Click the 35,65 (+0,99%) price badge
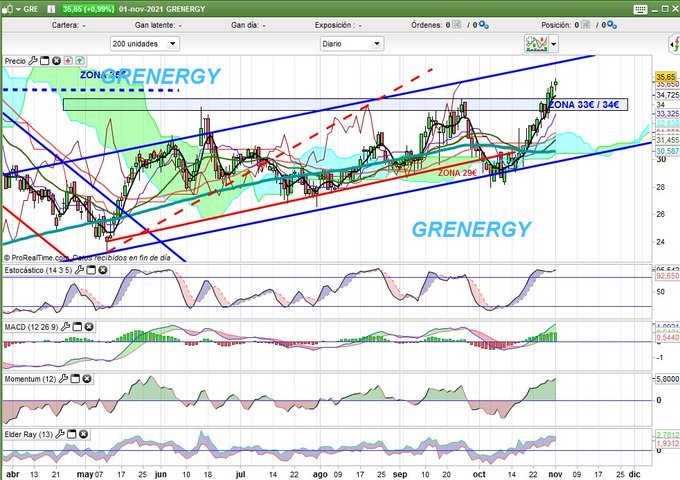Image resolution: width=680 pixels, height=480 pixels. coord(88,9)
